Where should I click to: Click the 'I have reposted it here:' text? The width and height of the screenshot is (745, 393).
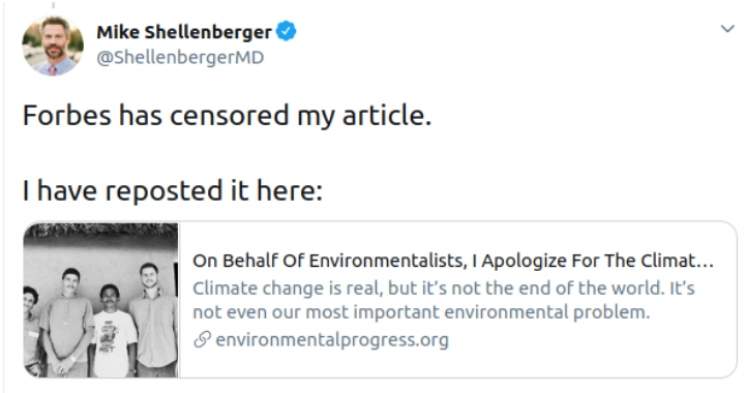click(172, 191)
